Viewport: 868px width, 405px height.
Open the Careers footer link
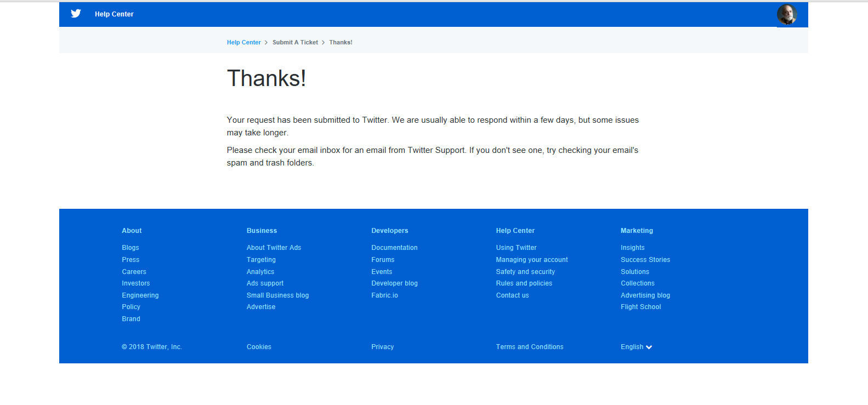[134, 272]
